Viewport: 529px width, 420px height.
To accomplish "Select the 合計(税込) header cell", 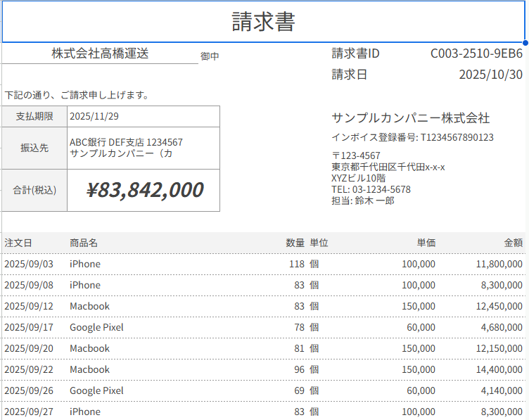I will point(34,190).
